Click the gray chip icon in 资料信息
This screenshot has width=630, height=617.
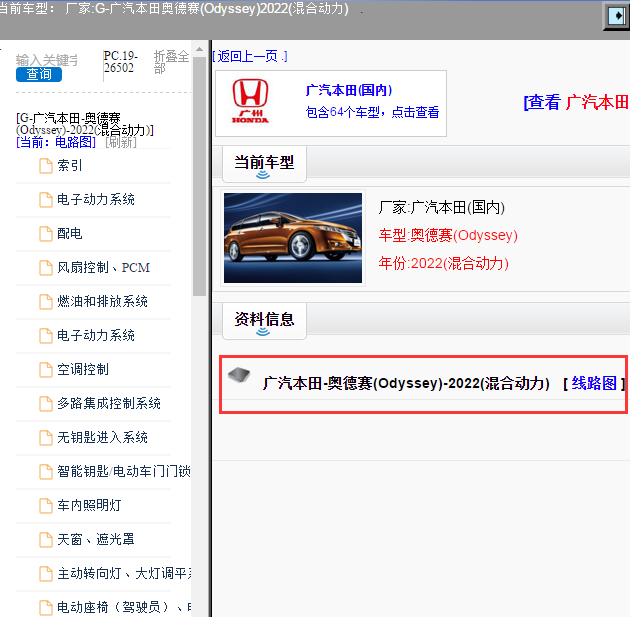point(239,375)
